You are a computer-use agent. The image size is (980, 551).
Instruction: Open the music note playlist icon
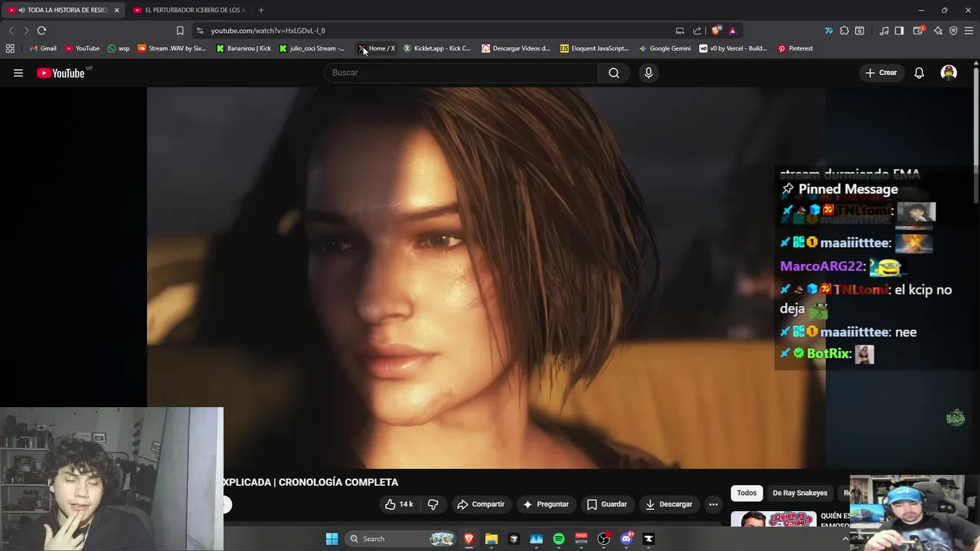tap(884, 31)
